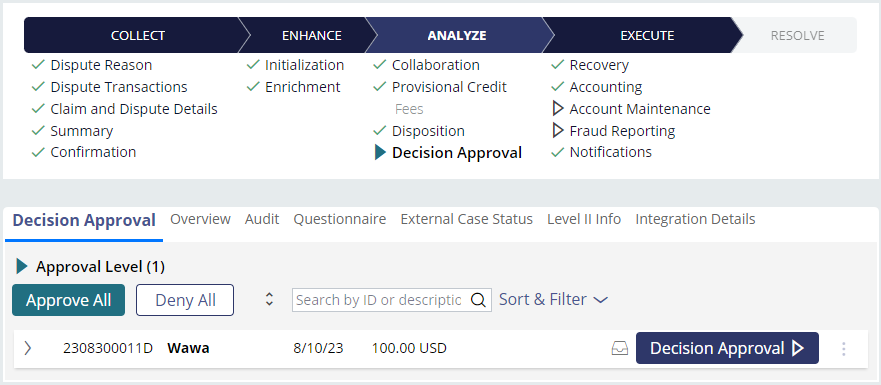Click the Deny All button
881x385 pixels.
click(x=185, y=300)
